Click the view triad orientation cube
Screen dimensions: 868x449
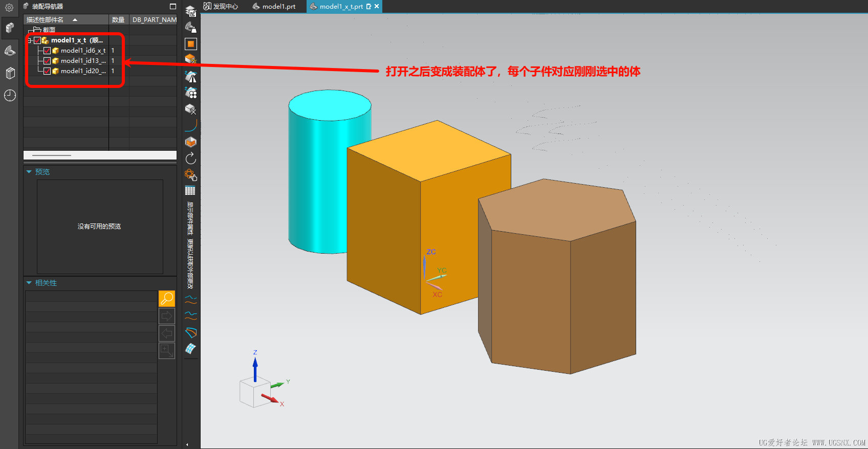coord(255,392)
